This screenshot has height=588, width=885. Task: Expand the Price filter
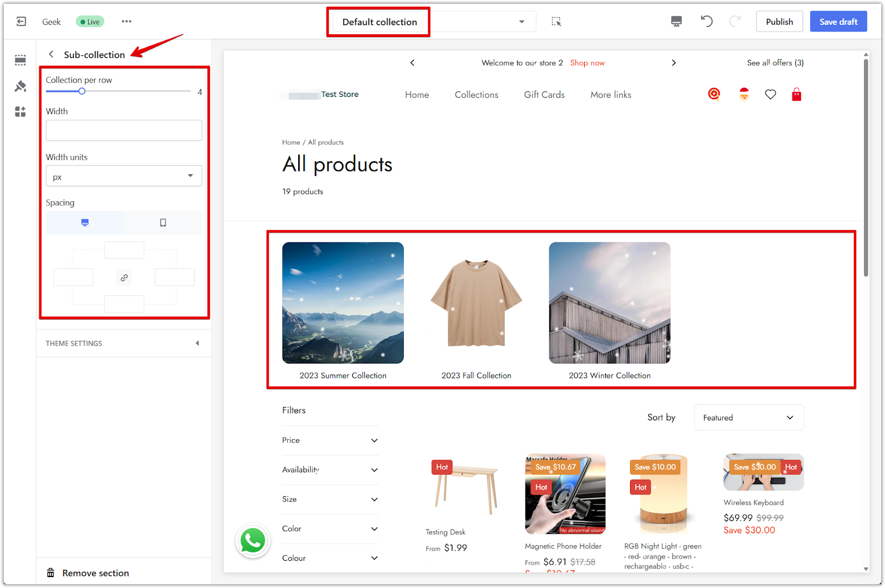[x=330, y=440]
